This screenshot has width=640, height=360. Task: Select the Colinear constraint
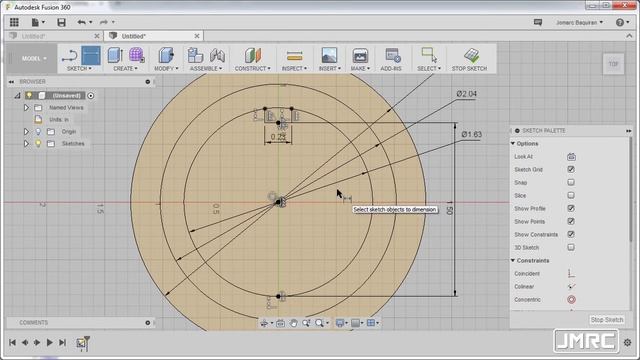pyautogui.click(x=571, y=287)
